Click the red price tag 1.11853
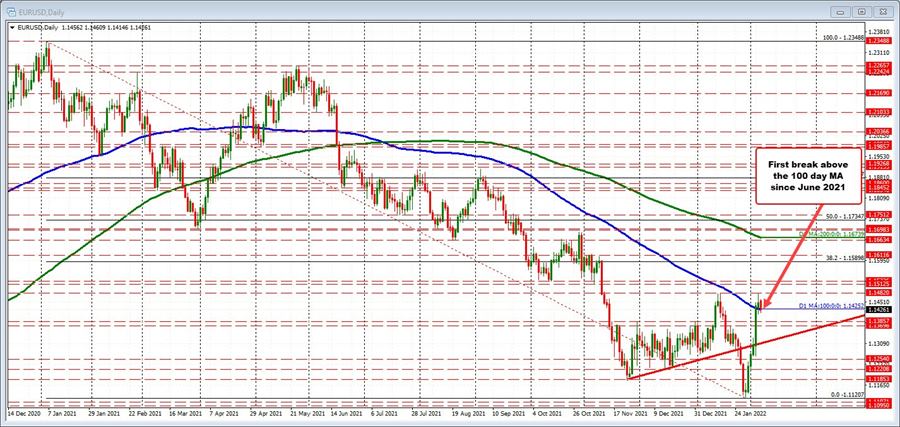This screenshot has width=900, height=427. [878, 379]
